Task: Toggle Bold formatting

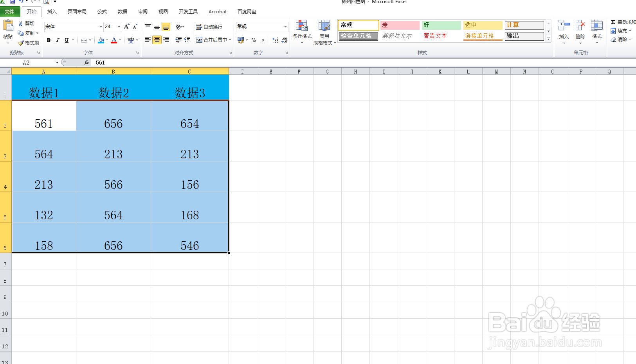Action: pyautogui.click(x=49, y=40)
